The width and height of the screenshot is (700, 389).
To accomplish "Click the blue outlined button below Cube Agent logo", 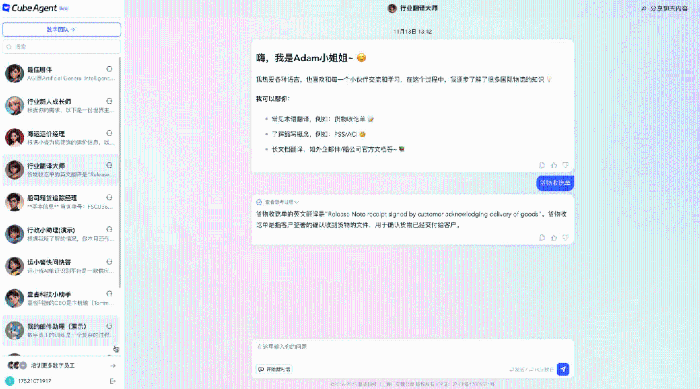I will 62,29.
